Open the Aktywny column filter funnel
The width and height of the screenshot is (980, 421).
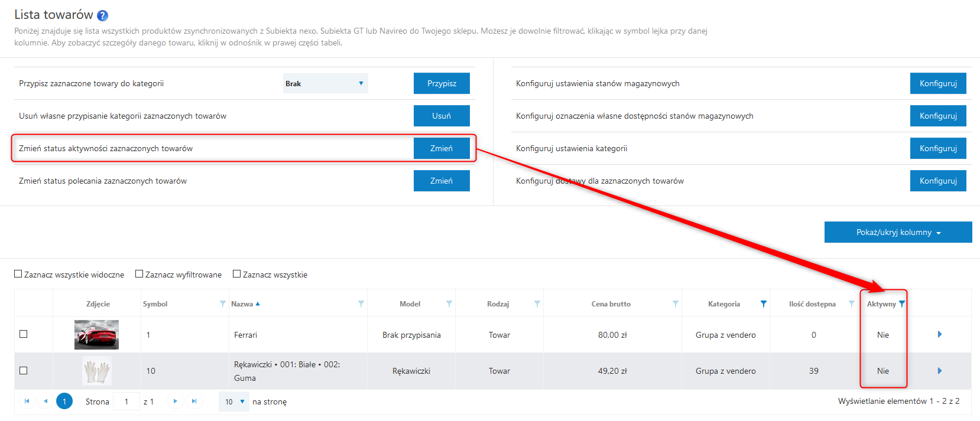(x=902, y=303)
